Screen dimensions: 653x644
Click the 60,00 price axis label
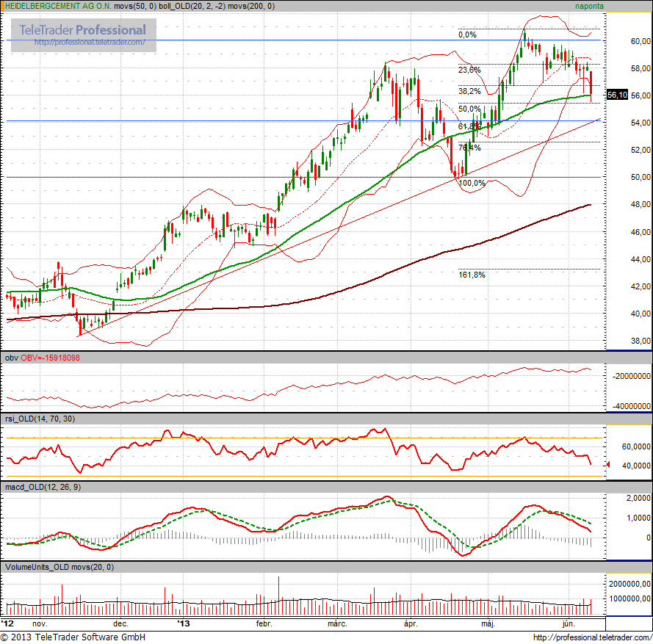(641, 41)
